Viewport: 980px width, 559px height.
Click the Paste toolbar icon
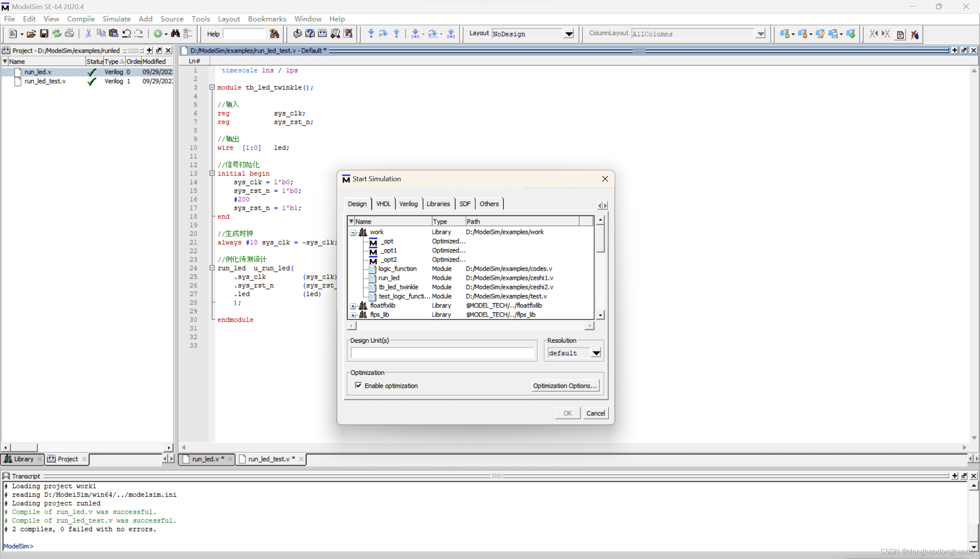pyautogui.click(x=114, y=34)
